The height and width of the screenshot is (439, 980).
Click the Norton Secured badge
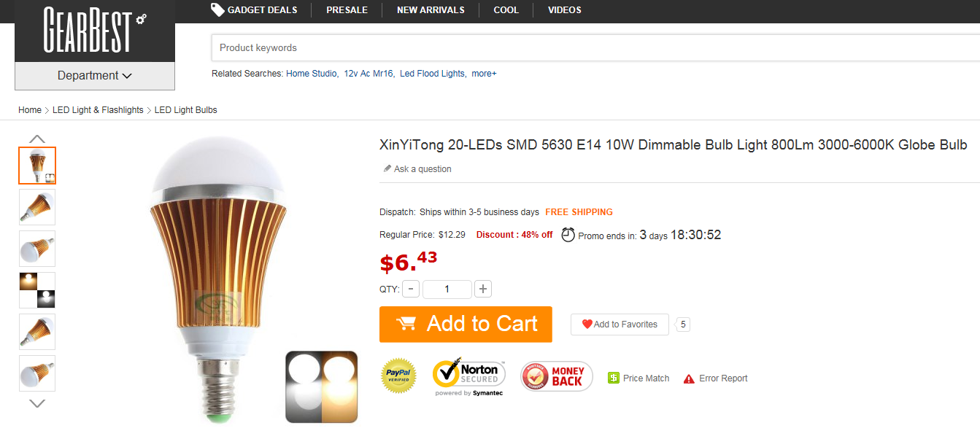(468, 376)
